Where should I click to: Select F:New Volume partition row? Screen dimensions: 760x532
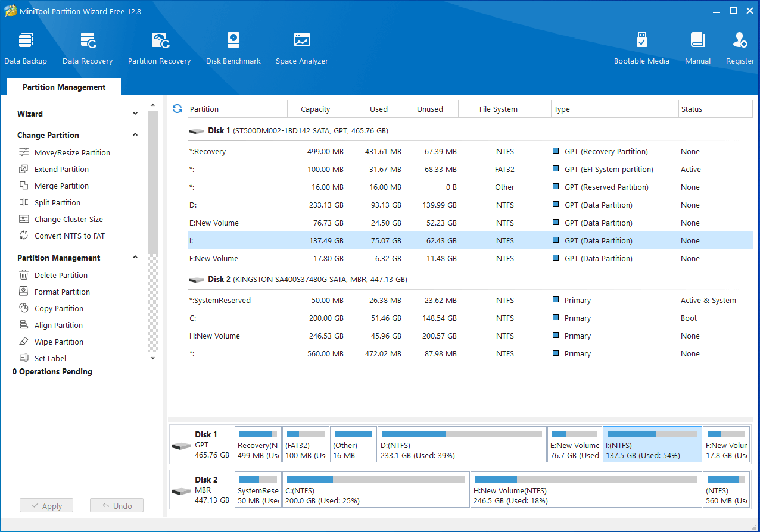point(470,258)
